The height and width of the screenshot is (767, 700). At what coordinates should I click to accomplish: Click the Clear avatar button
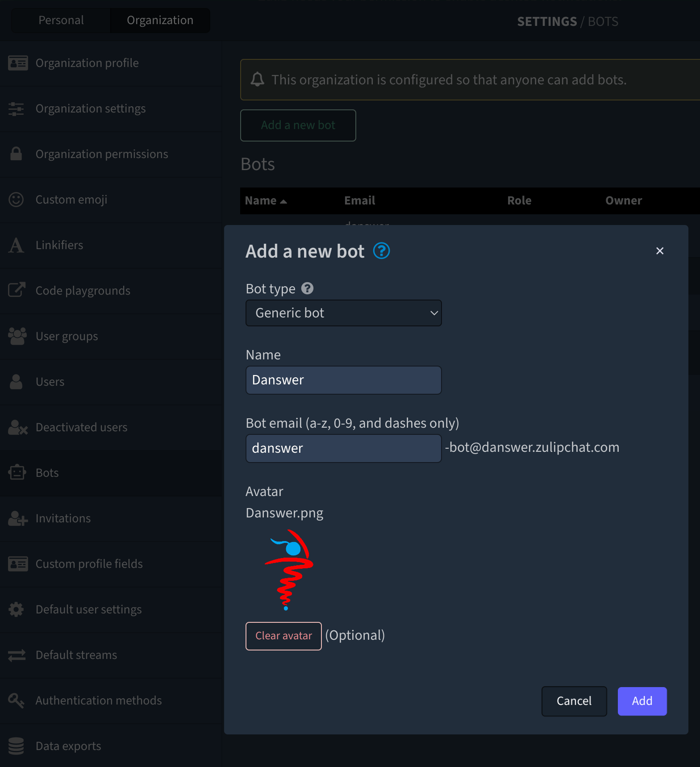pos(283,636)
